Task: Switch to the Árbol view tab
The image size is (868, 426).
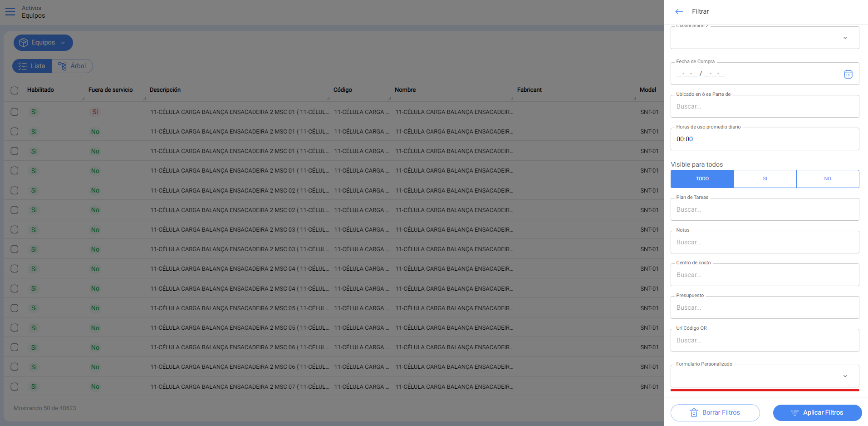Action: point(73,66)
